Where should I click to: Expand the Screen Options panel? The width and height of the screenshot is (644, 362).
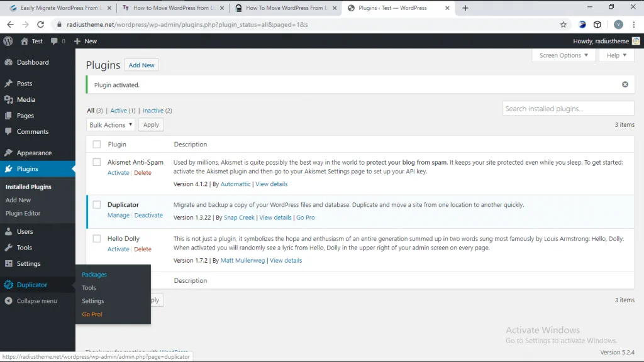563,55
